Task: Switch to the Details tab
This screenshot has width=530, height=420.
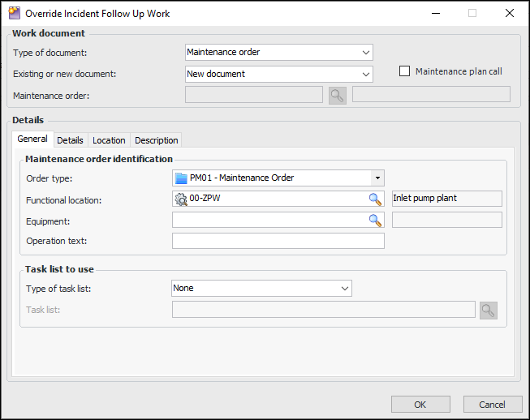Action: (70, 140)
